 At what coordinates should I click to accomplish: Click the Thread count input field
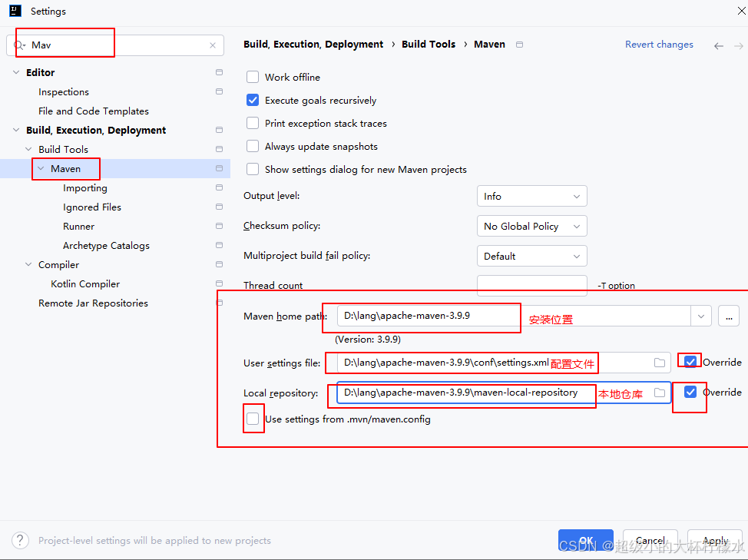pyautogui.click(x=531, y=286)
